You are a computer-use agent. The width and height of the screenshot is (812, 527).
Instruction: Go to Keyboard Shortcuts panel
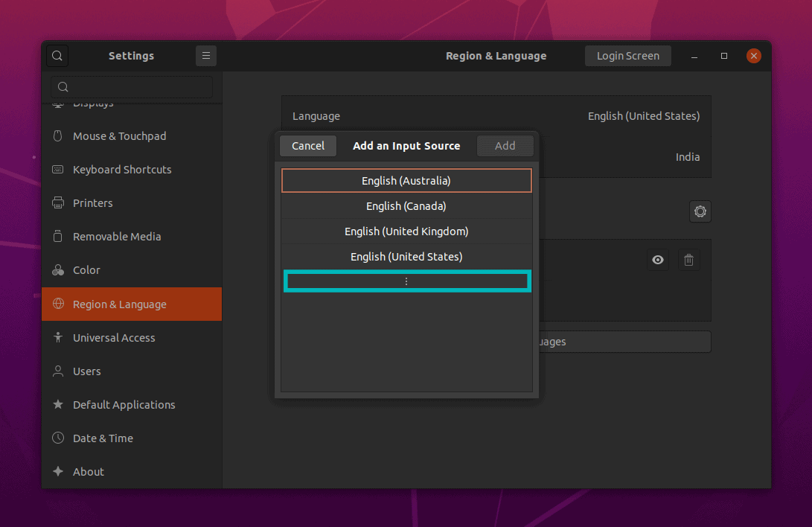pos(122,170)
